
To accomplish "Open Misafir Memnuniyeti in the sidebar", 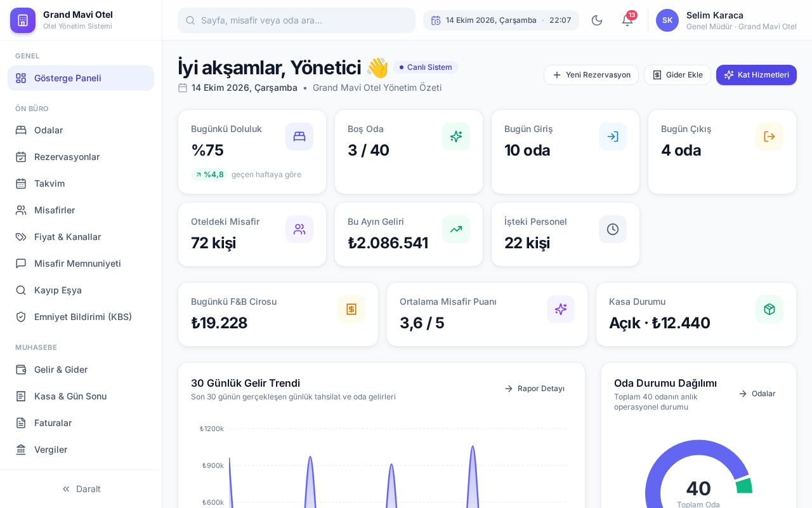I will (x=81, y=264).
